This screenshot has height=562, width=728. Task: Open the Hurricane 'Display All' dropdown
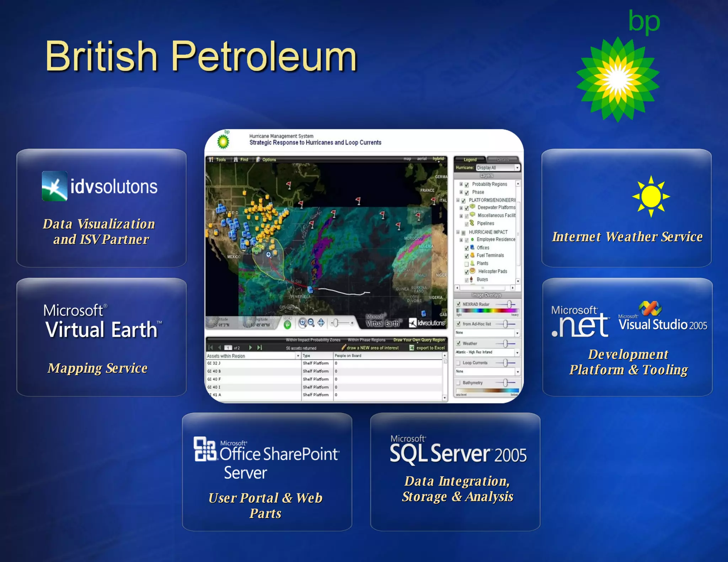tap(498, 168)
